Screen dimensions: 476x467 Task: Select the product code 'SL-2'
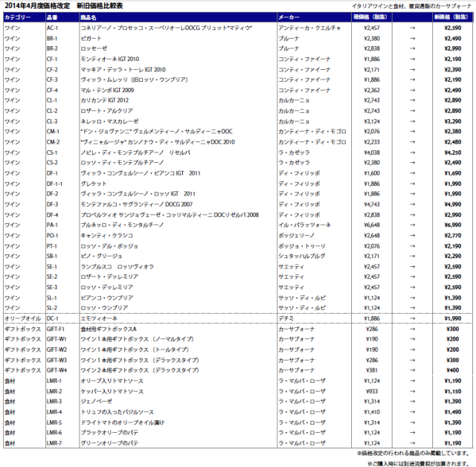coord(52,309)
